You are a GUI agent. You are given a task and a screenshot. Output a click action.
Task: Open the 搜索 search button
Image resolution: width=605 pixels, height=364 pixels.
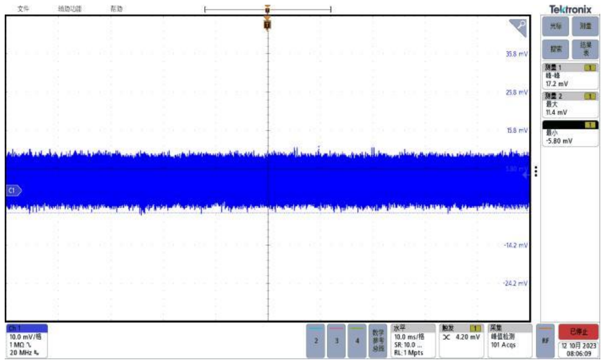(555, 49)
